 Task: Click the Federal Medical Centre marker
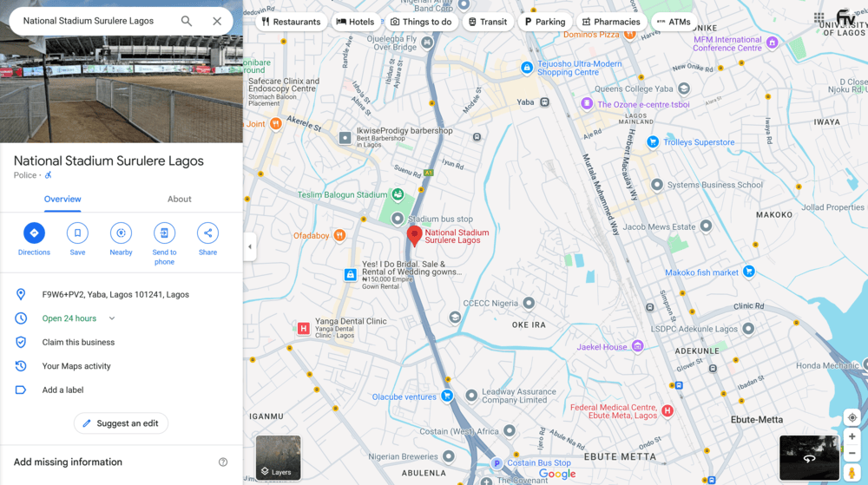pyautogui.click(x=667, y=410)
